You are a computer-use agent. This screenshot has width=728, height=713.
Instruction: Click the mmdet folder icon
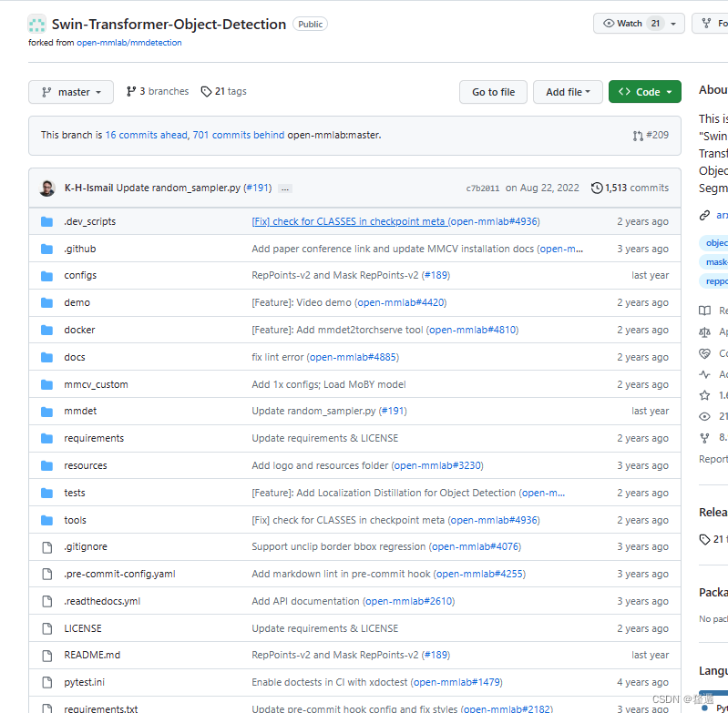click(46, 412)
